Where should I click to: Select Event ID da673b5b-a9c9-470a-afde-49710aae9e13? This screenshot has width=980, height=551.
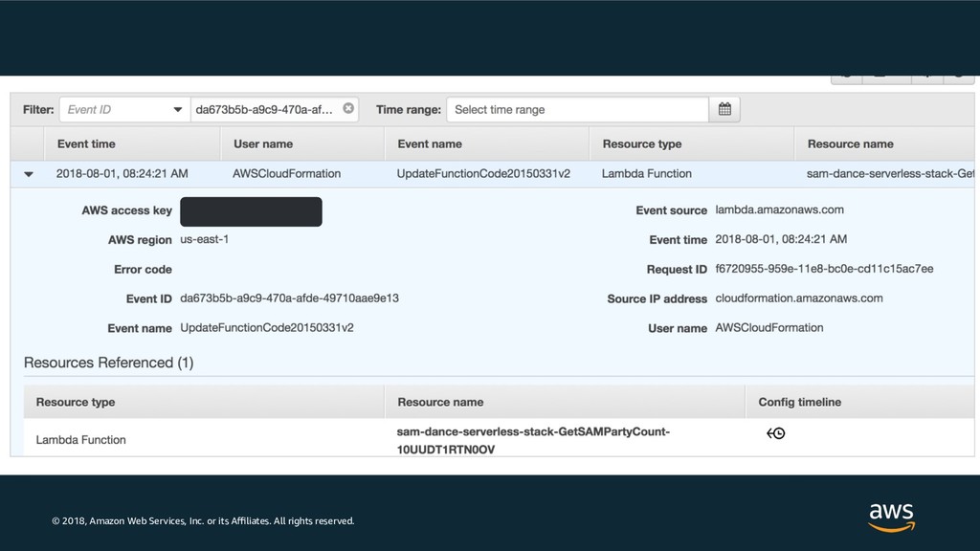(289, 298)
